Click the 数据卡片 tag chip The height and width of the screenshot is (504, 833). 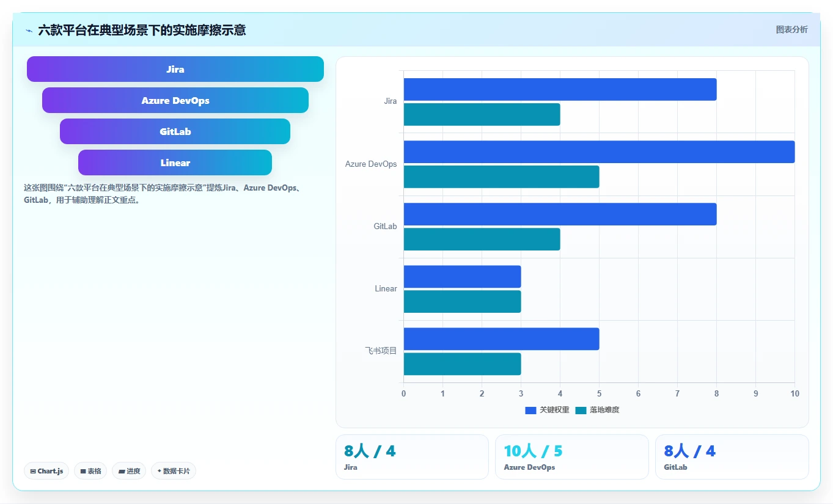click(x=174, y=471)
